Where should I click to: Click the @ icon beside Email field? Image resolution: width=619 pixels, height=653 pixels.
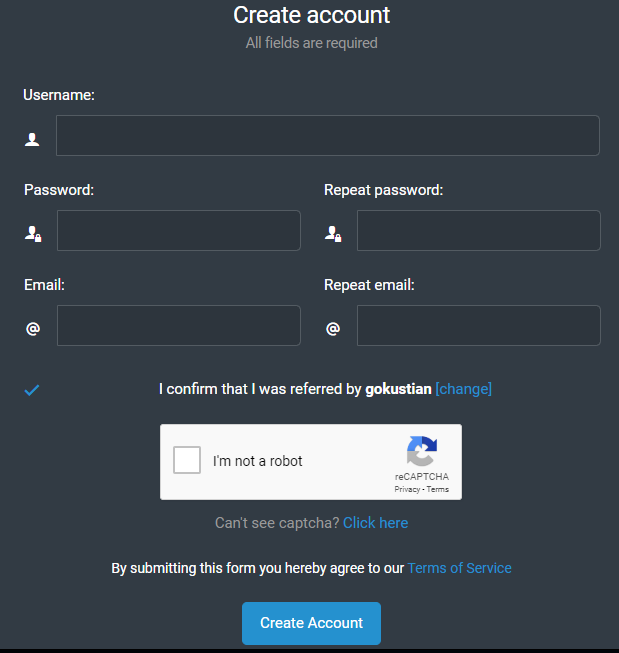click(x=33, y=329)
